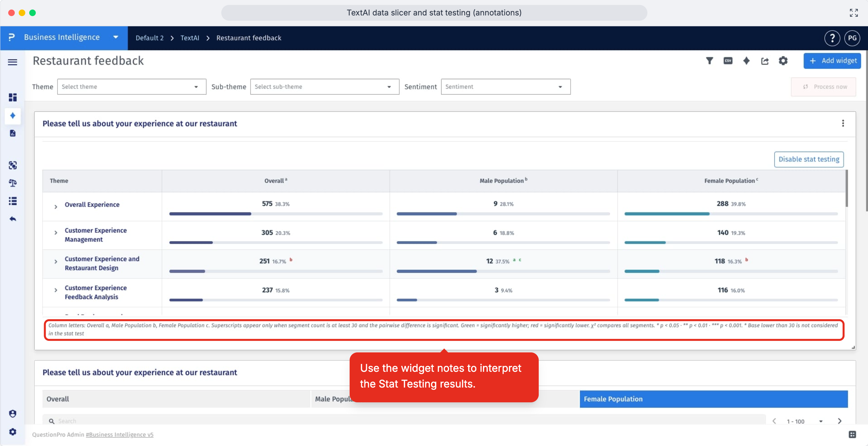Export data with the CSV icon
This screenshot has width=868, height=446.
(728, 61)
